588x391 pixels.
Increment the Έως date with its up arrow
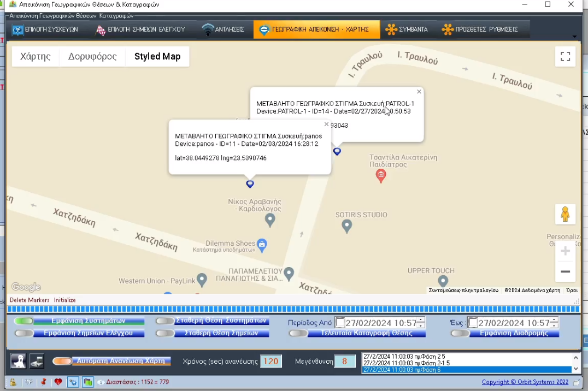(553, 319)
